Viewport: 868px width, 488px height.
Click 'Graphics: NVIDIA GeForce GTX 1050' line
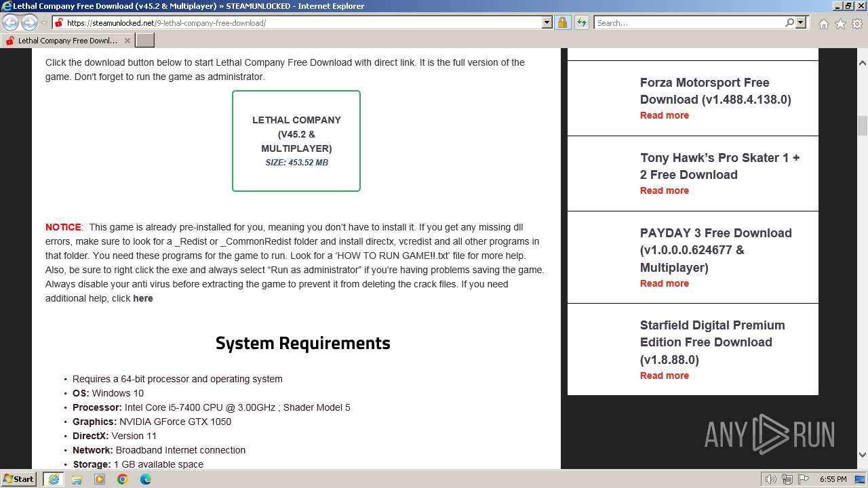tap(152, 422)
